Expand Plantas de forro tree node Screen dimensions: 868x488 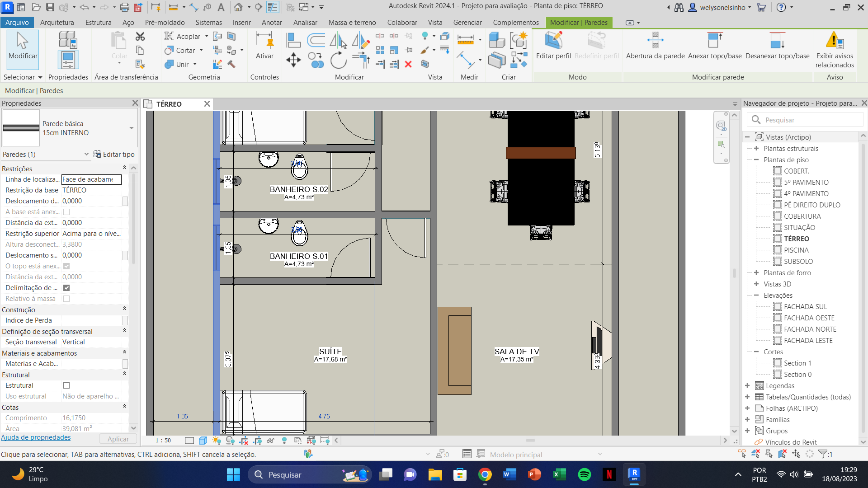pyautogui.click(x=756, y=272)
